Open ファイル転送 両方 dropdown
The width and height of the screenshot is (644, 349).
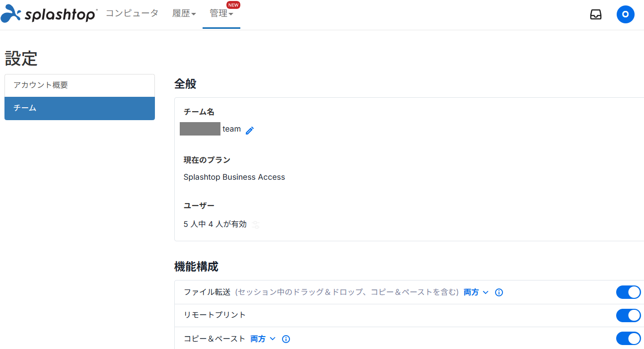(476, 292)
